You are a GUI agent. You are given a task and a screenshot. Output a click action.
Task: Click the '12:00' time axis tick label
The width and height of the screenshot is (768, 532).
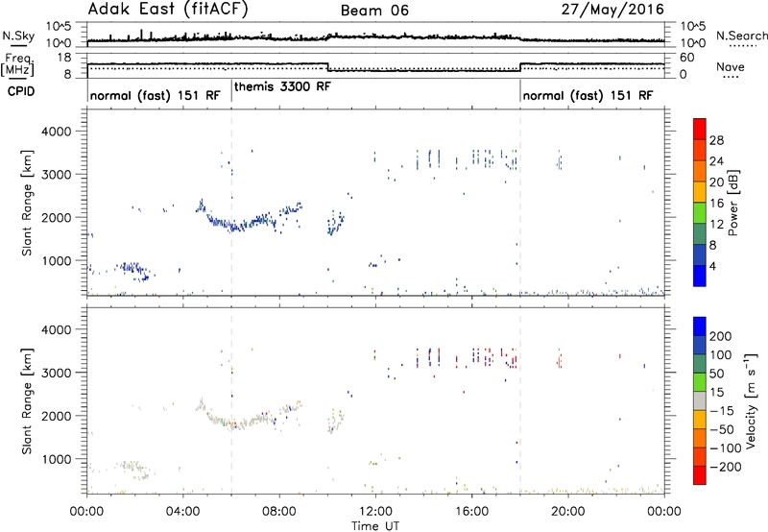(375, 512)
